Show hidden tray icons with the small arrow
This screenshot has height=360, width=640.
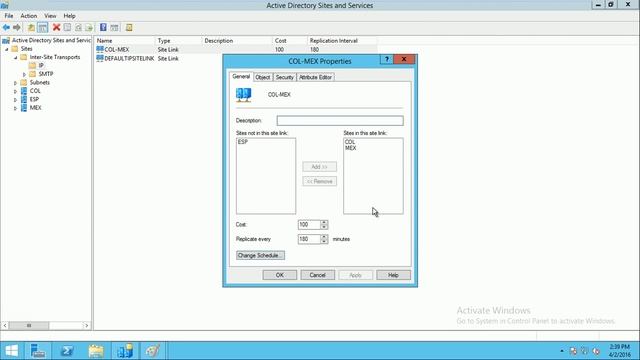tap(562, 351)
